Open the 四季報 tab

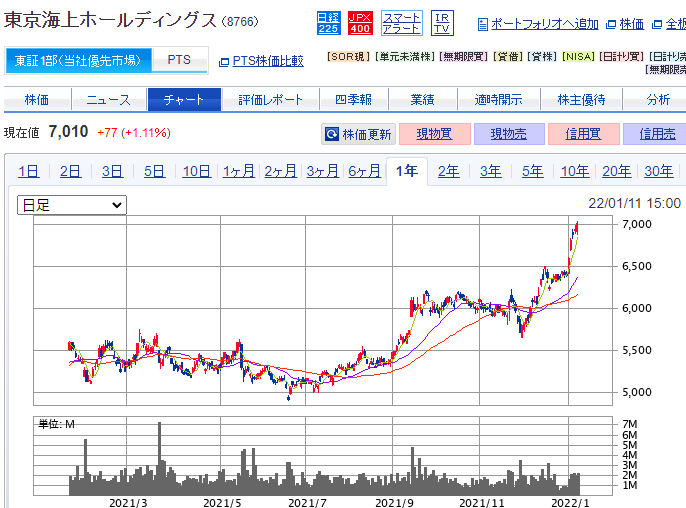coord(354,100)
